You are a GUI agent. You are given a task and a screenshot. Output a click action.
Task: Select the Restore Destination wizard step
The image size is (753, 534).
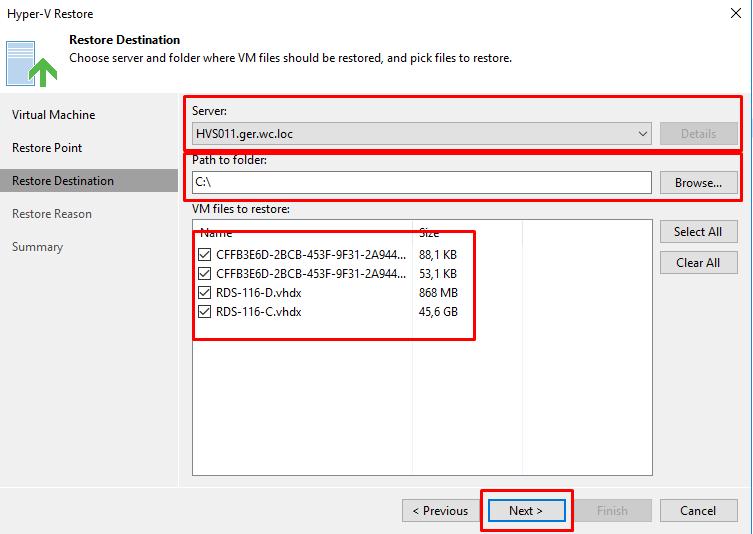[x=89, y=181]
